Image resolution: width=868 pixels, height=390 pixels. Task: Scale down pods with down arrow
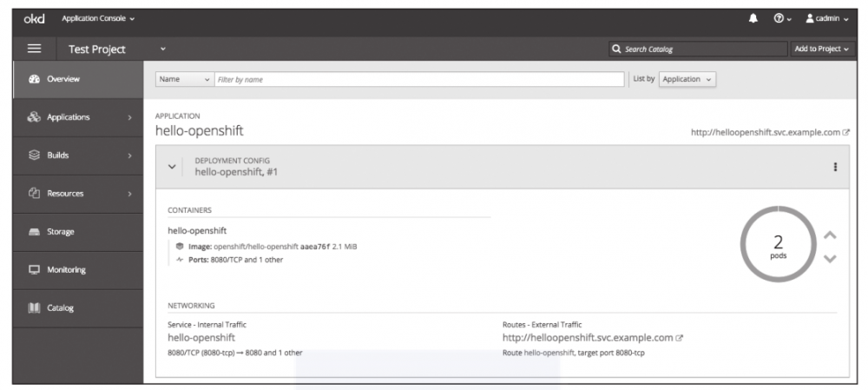point(829,260)
